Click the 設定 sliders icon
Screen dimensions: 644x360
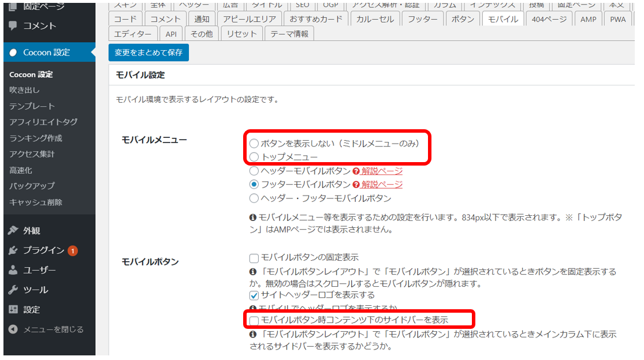pyautogui.click(x=13, y=309)
